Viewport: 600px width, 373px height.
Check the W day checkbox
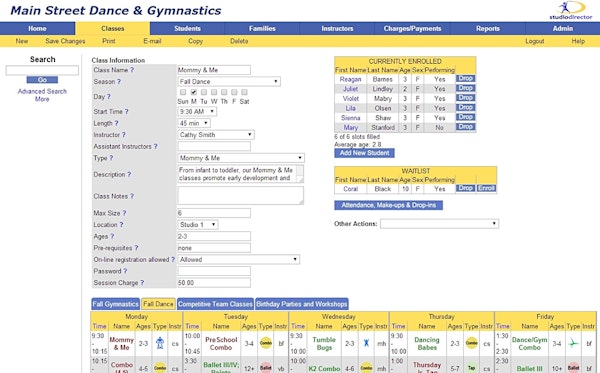click(x=214, y=92)
